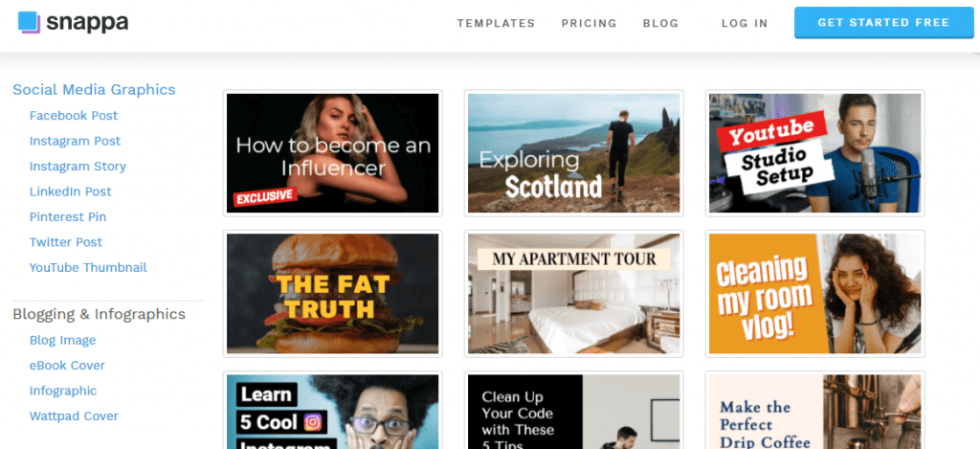Open the Blog nav link
The image size is (980, 449).
pos(660,23)
